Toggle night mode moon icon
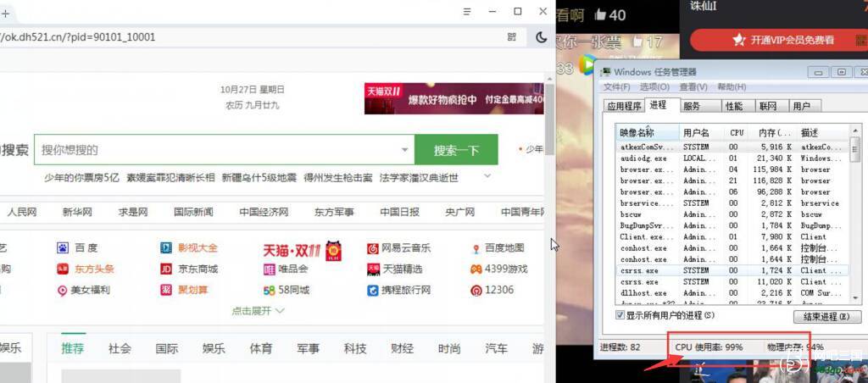 [542, 37]
